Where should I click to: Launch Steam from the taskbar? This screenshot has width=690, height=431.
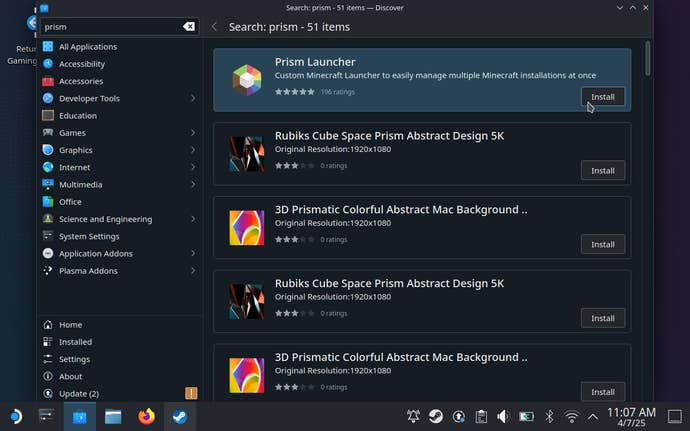pos(180,416)
